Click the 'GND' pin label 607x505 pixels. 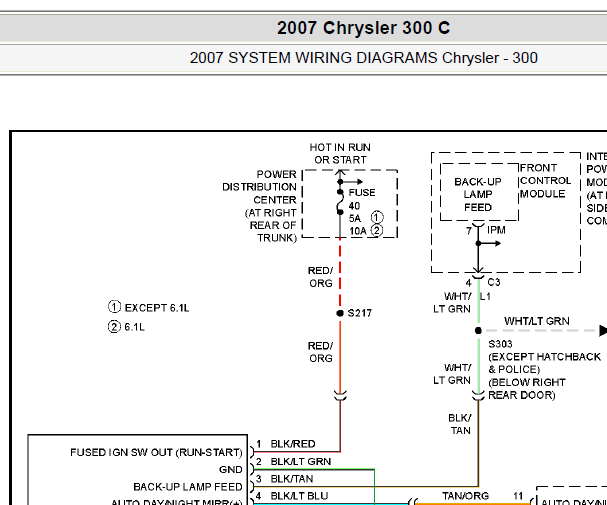[231, 470]
